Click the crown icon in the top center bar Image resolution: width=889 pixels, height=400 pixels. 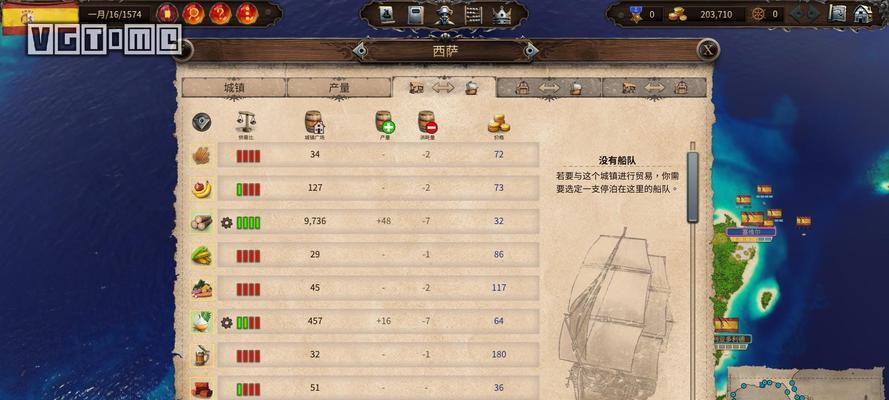click(501, 15)
